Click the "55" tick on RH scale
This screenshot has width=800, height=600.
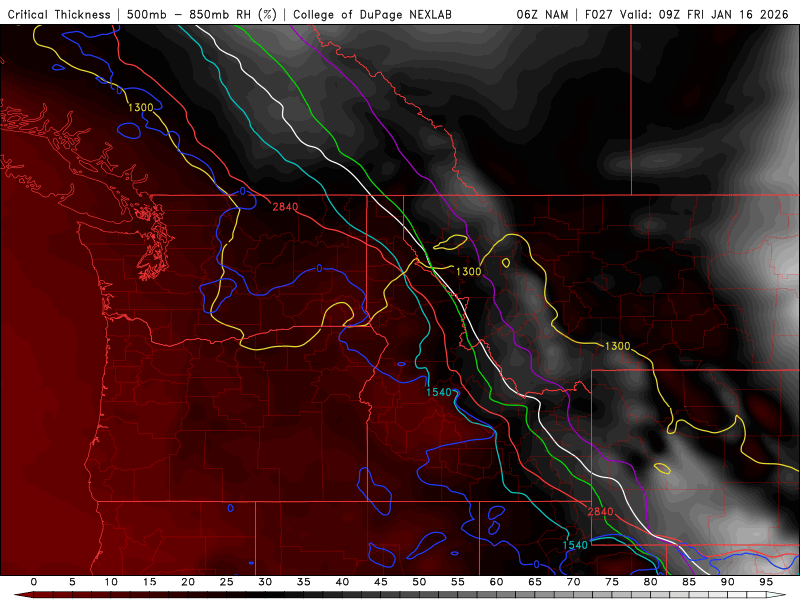click(x=458, y=582)
